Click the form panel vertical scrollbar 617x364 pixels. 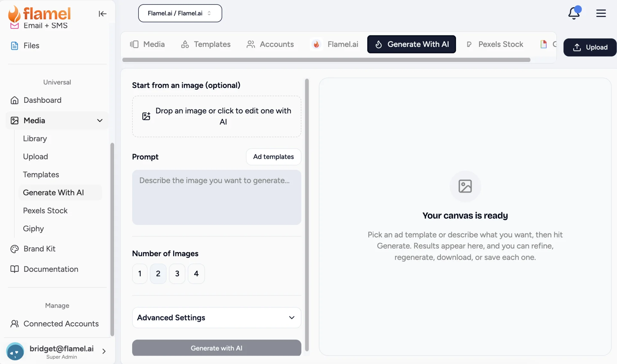307,215
